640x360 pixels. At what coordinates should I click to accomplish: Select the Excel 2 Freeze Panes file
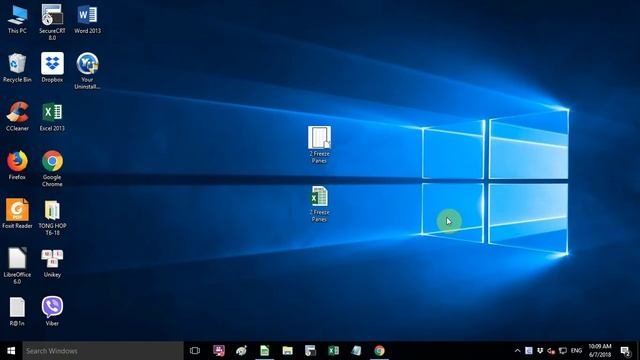[x=319, y=204]
